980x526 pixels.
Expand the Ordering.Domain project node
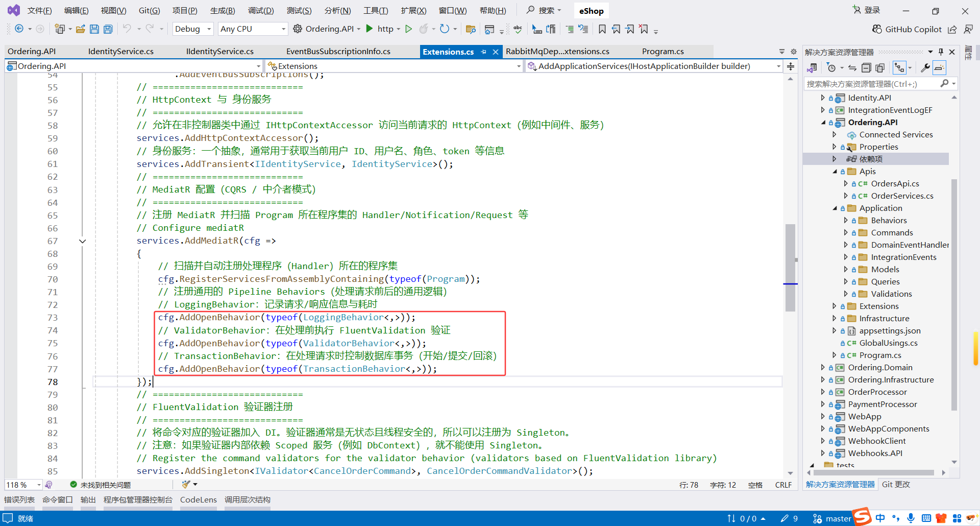point(823,367)
